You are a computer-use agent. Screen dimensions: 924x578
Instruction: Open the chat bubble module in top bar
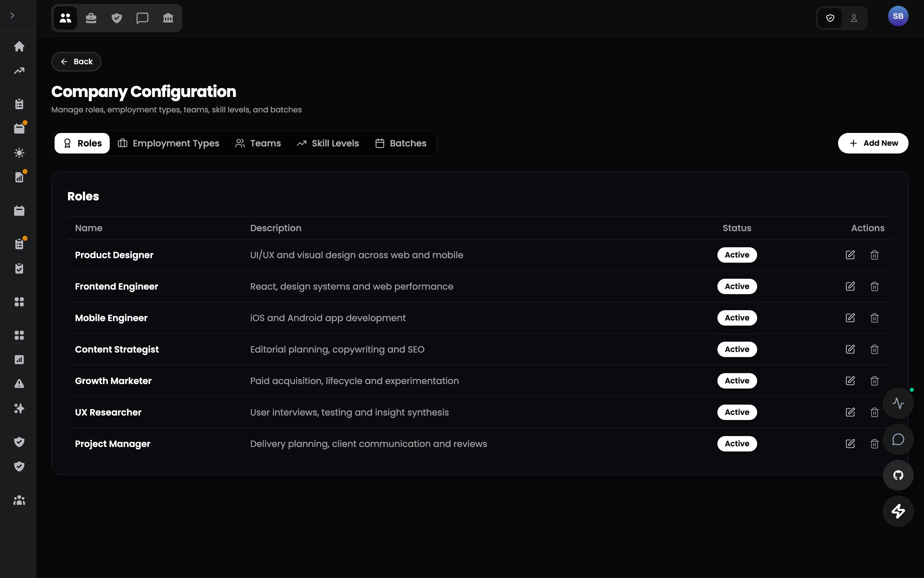142,18
